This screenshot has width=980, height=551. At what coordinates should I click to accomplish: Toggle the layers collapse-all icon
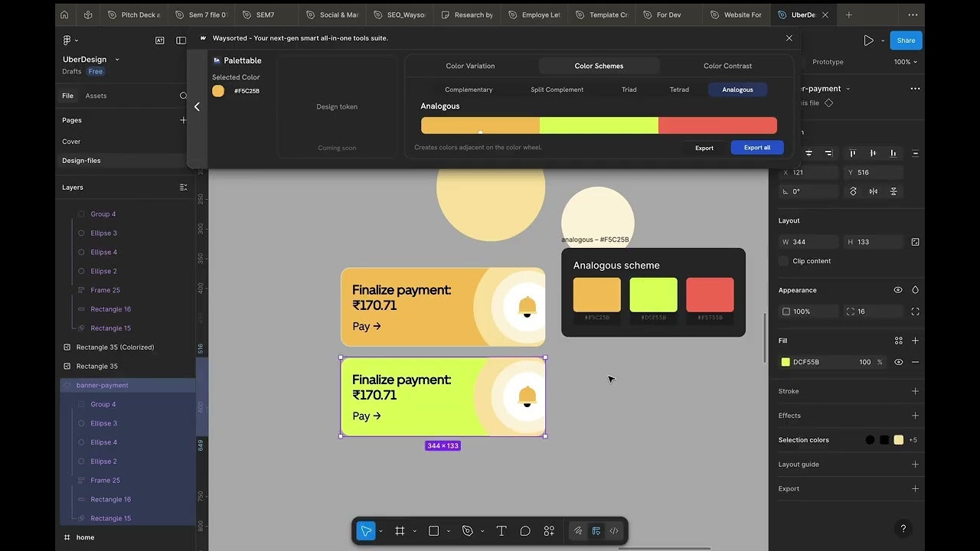click(x=183, y=187)
